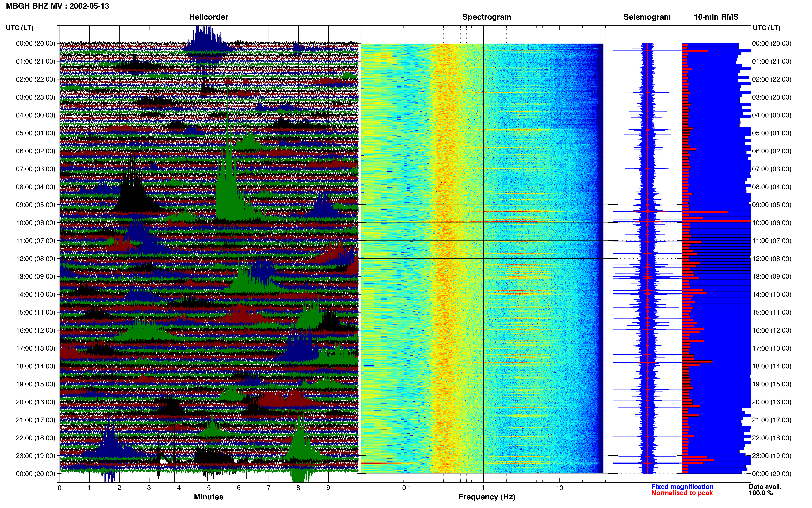Screen dimensions: 812x508
Task: Click Helicorder time label "07:00 (03:00)"
Action: (36, 169)
